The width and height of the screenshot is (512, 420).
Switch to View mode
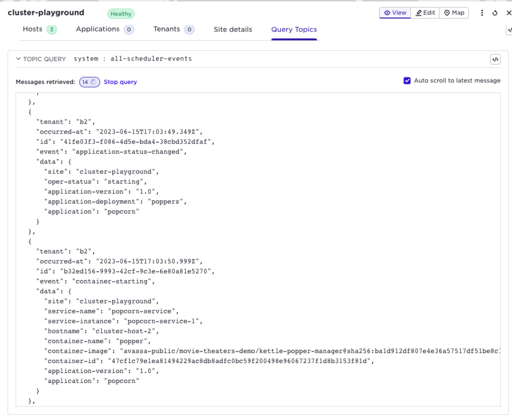(x=395, y=13)
